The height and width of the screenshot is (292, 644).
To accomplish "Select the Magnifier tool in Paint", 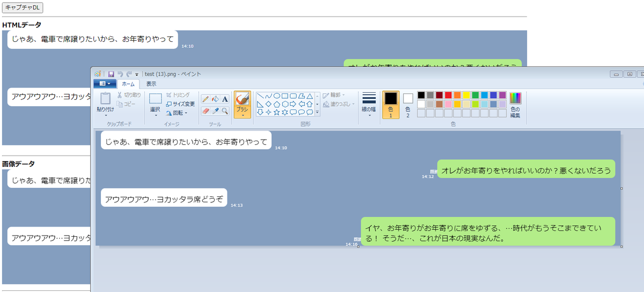I will pyautogui.click(x=225, y=111).
